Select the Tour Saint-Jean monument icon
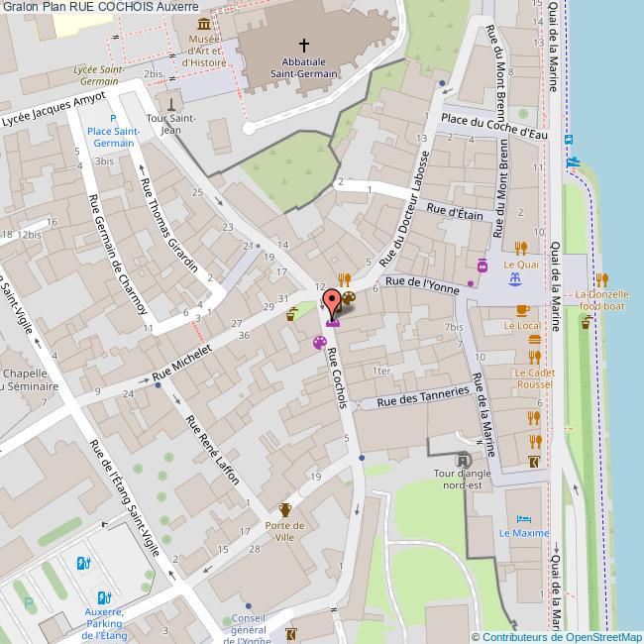Screen dimensions: 644x644 coord(171,104)
